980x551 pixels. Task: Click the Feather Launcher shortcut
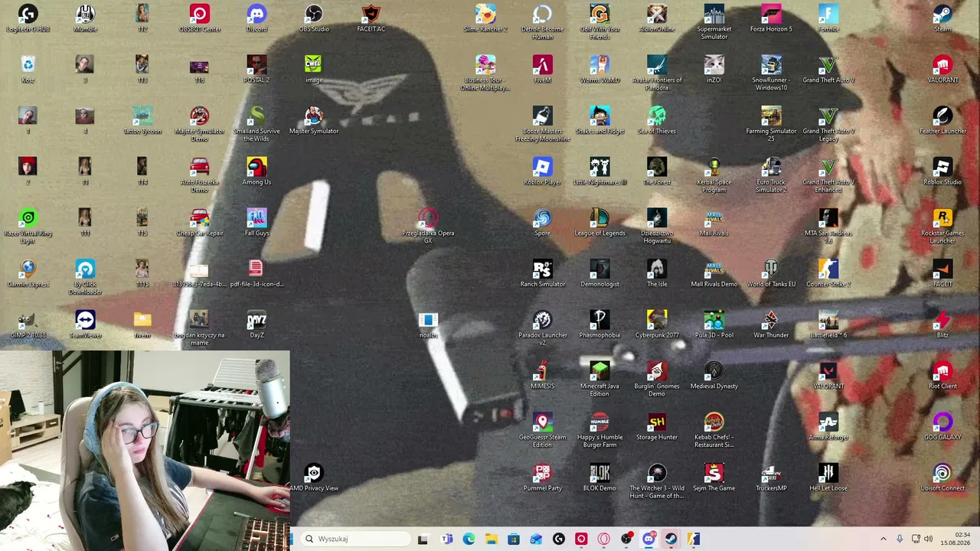[x=942, y=121]
